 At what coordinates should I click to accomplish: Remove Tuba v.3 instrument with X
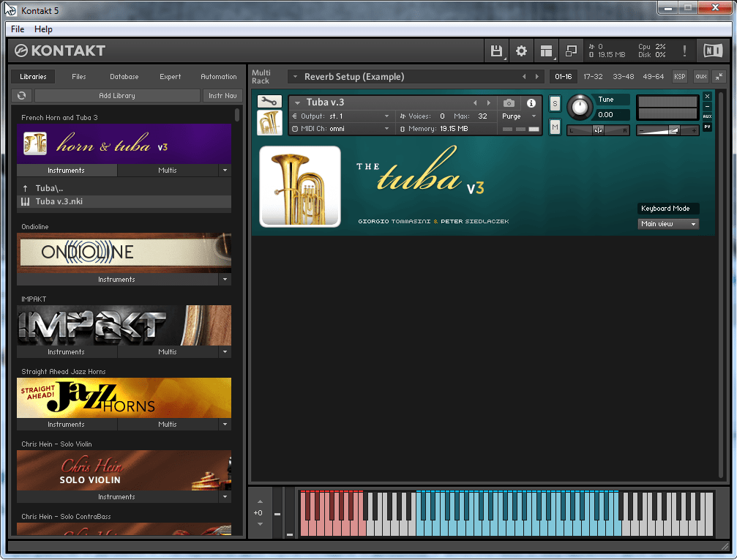[x=708, y=97]
